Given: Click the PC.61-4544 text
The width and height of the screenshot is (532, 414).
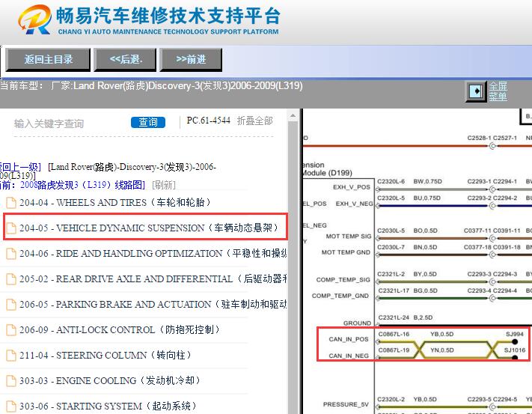Looking at the screenshot, I should tap(208, 121).
